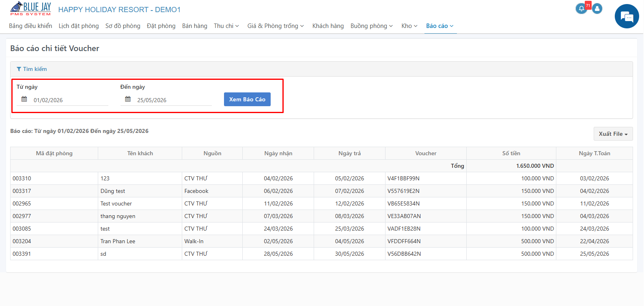This screenshot has width=644, height=306.
Task: Click the calendar icon beside Từ ngày
Action: pyautogui.click(x=24, y=99)
